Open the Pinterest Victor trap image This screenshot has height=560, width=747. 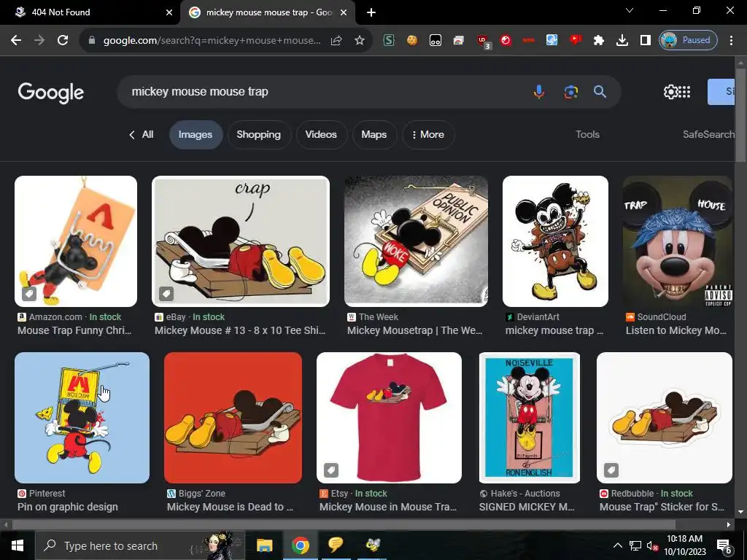pos(82,418)
